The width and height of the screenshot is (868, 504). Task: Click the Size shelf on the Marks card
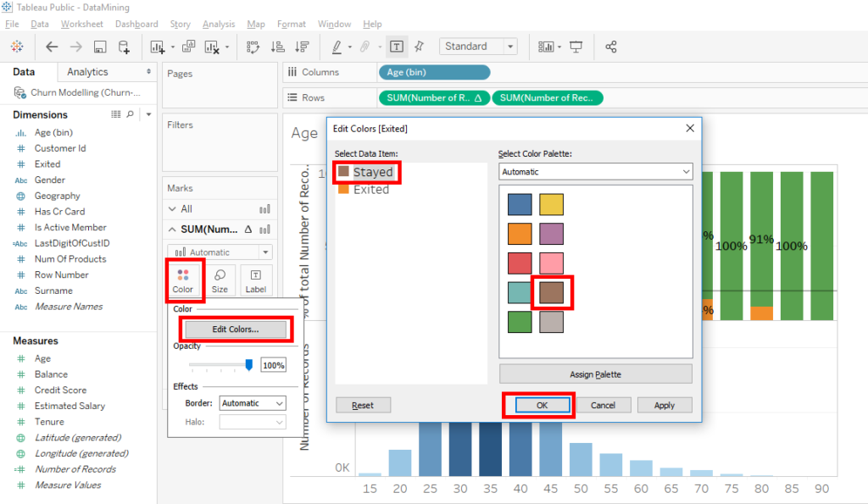point(220,280)
